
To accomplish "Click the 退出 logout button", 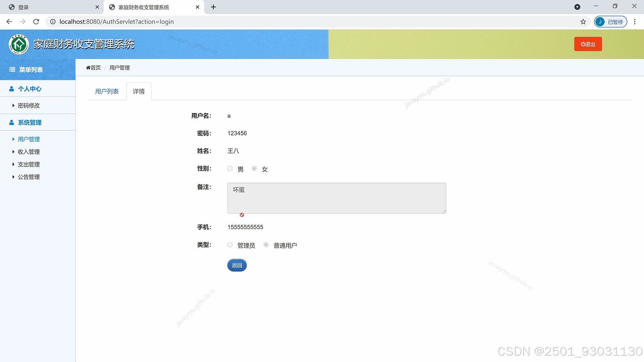I will coord(588,44).
